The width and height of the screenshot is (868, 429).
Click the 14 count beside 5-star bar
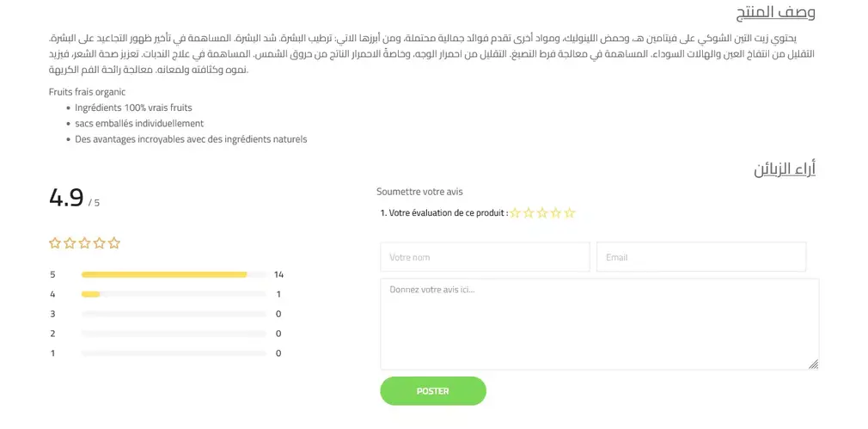[278, 275]
